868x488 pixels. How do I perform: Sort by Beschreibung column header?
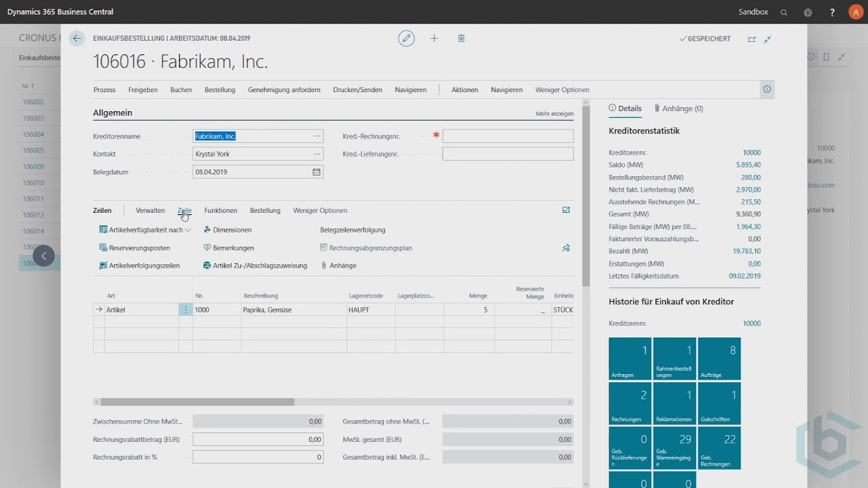click(x=261, y=296)
